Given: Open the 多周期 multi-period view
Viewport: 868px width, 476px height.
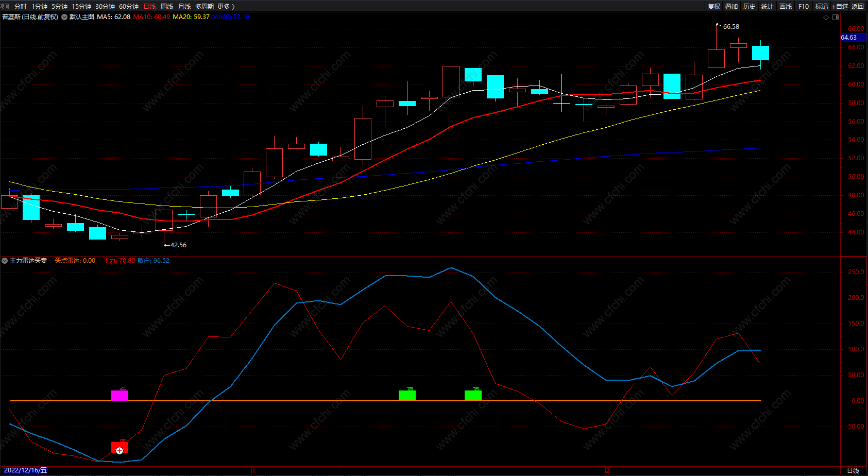Looking at the screenshot, I should (x=205, y=7).
